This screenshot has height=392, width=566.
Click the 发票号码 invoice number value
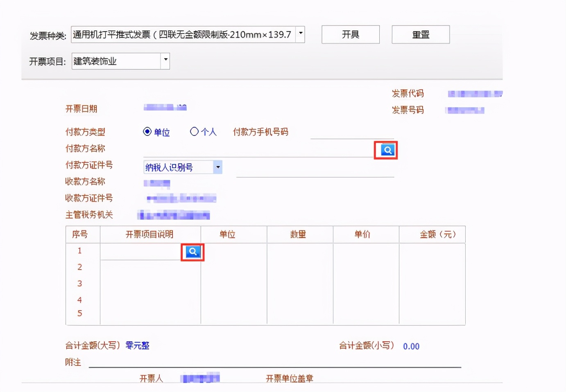464,110
